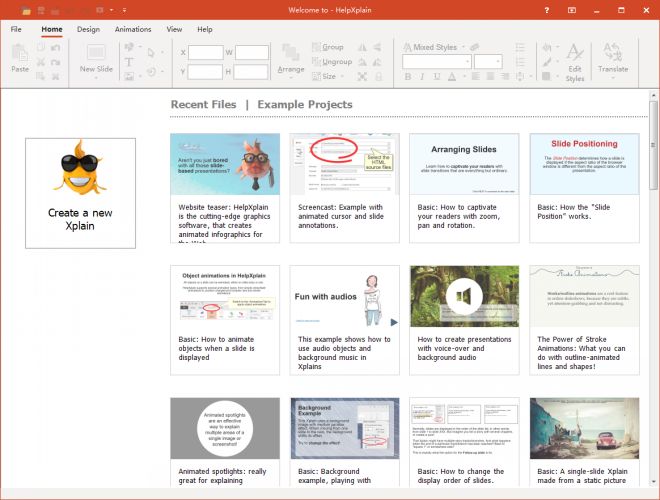Viewport: 660px width, 500px height.
Task: Show the Recent Files list
Action: (x=203, y=104)
